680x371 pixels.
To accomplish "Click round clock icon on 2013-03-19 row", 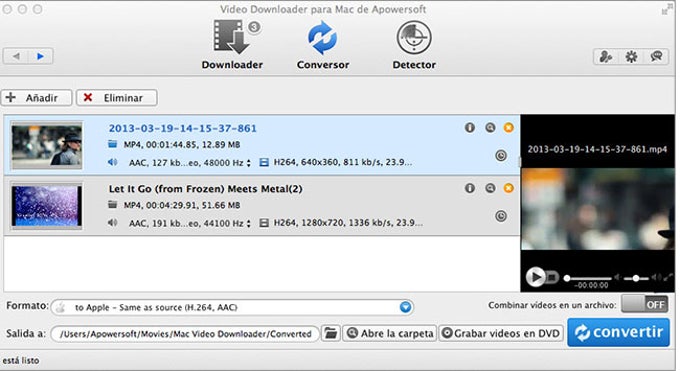I will (x=501, y=155).
